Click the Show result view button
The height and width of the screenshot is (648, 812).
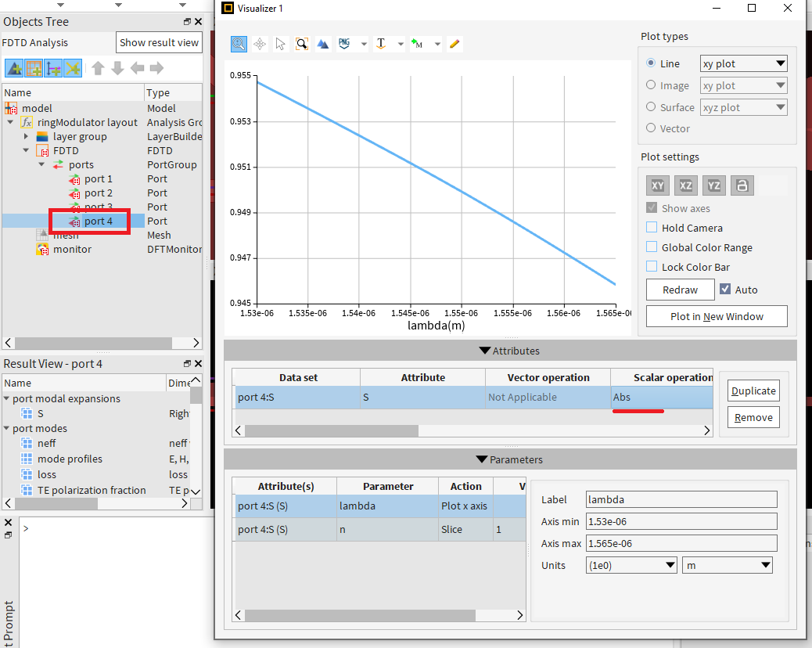coord(159,42)
